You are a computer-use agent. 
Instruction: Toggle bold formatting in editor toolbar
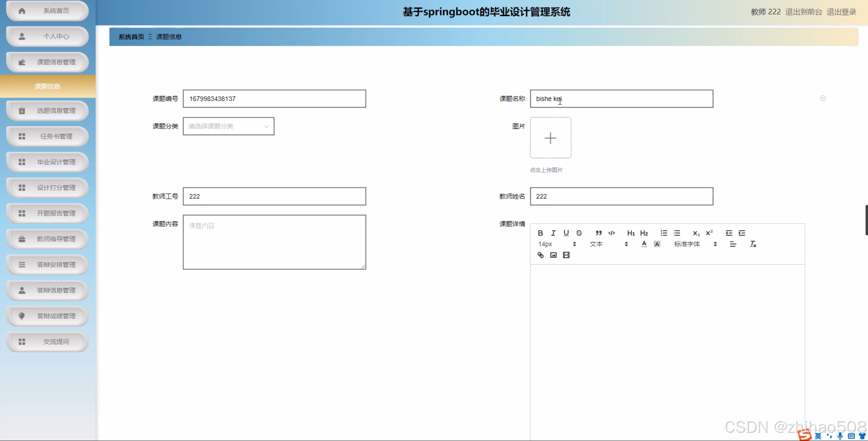[540, 233]
